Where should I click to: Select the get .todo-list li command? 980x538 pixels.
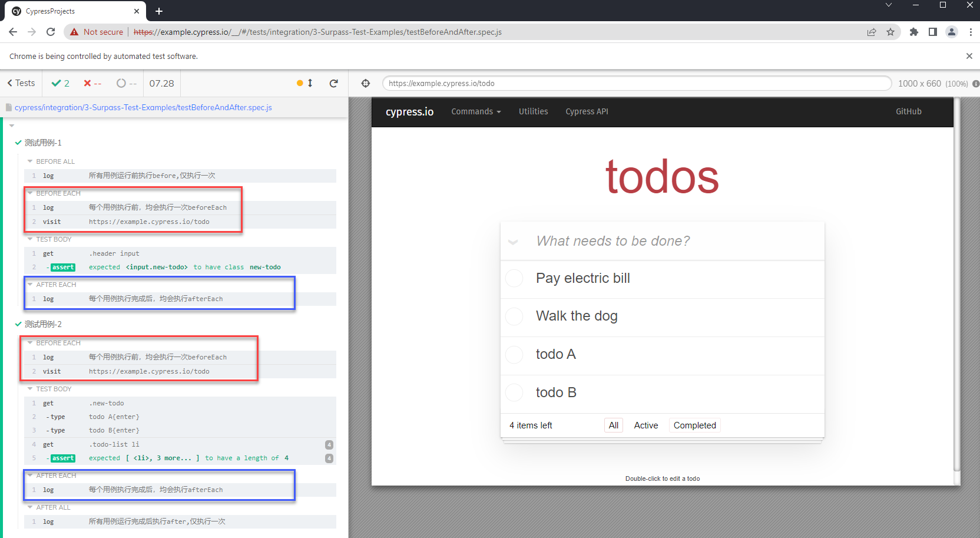[180, 444]
